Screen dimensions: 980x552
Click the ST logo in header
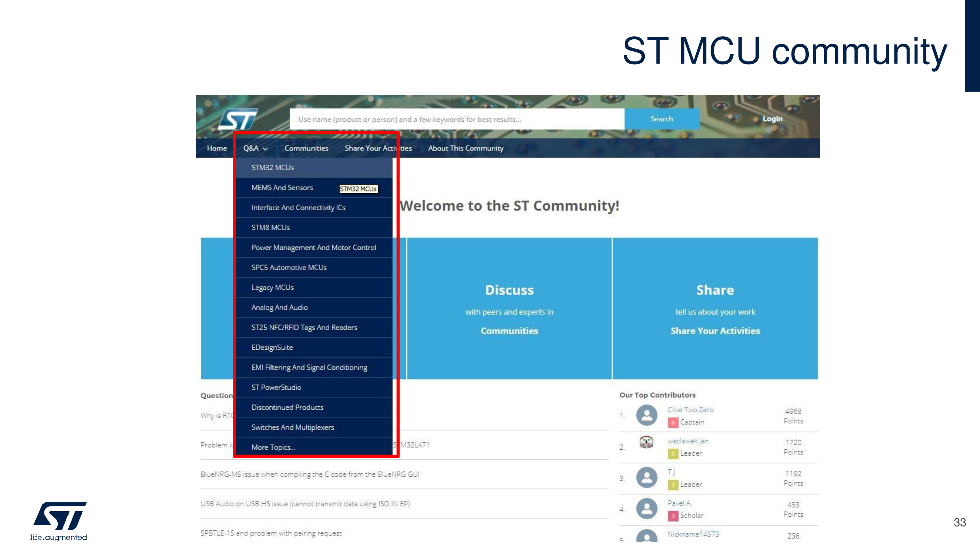[238, 119]
